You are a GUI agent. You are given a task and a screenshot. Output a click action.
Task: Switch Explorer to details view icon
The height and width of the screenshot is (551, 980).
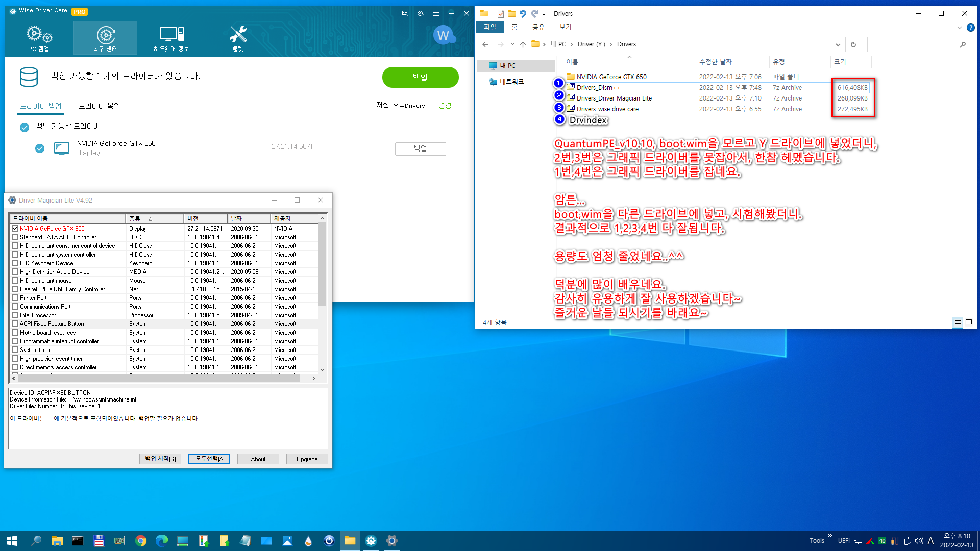(958, 322)
